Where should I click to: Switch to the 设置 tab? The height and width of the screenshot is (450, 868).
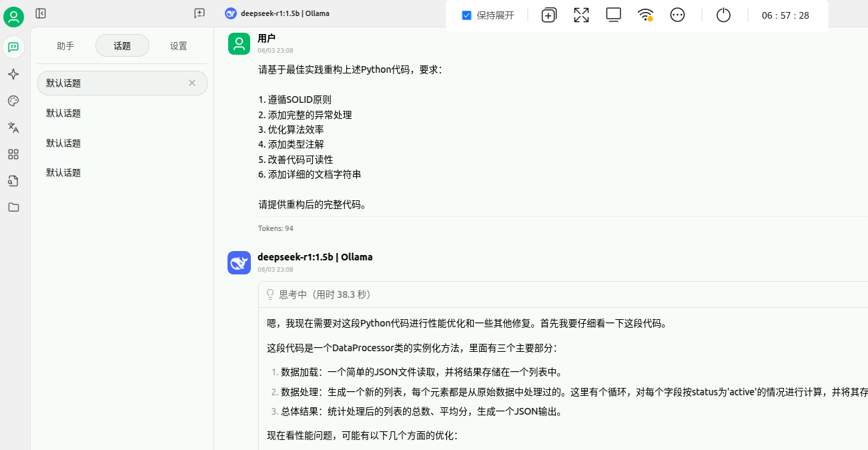179,46
